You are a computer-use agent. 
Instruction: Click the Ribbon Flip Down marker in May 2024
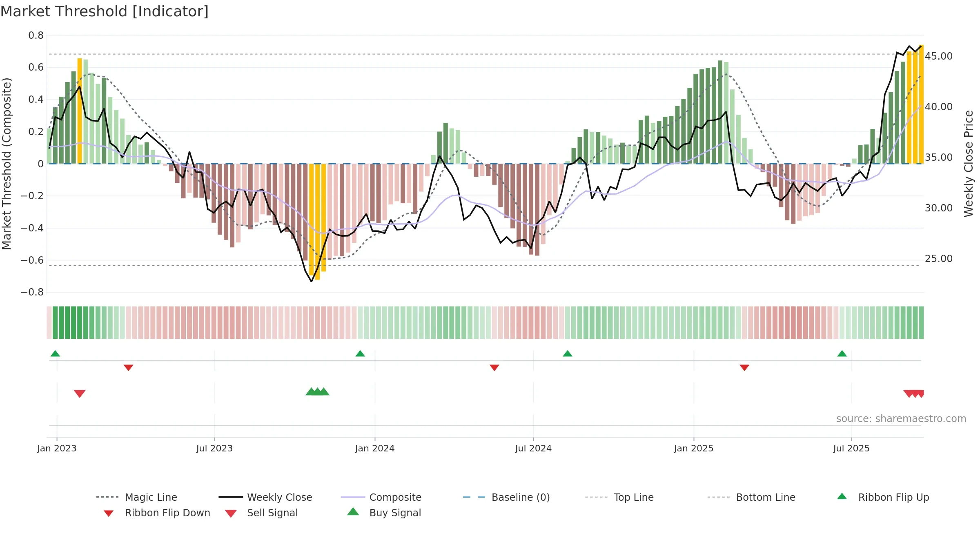pyautogui.click(x=494, y=368)
